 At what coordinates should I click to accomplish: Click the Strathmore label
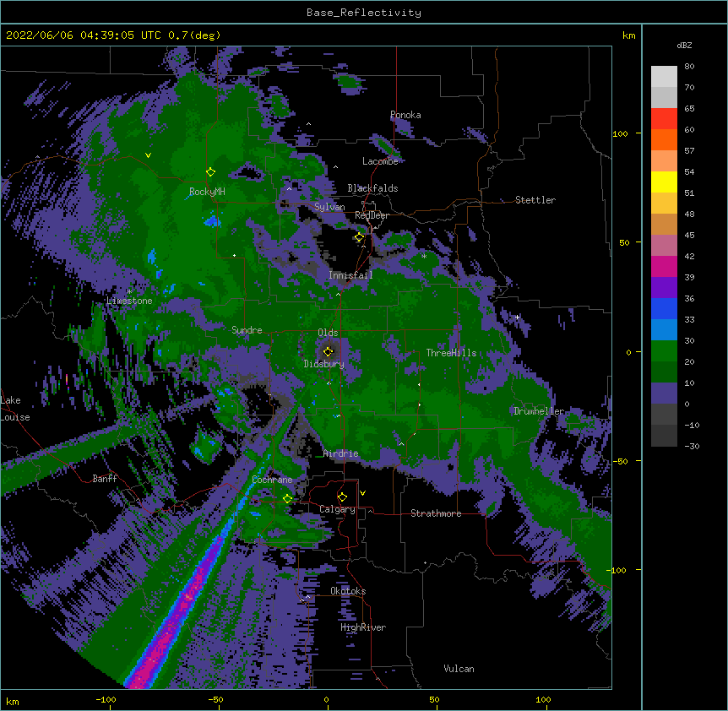(x=436, y=513)
